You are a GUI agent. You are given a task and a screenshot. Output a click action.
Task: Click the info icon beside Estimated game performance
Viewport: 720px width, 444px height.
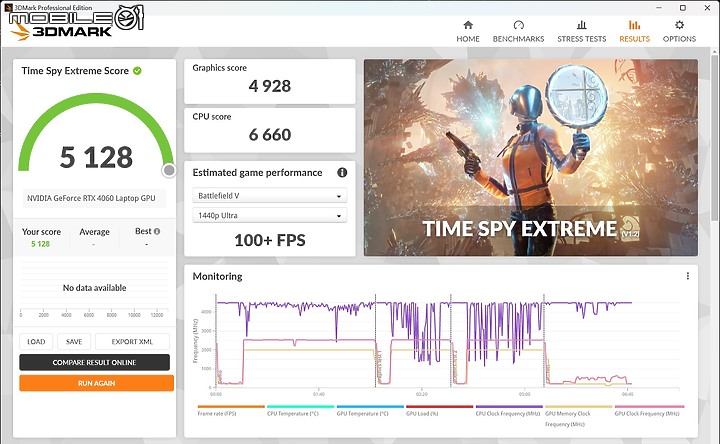[342, 173]
